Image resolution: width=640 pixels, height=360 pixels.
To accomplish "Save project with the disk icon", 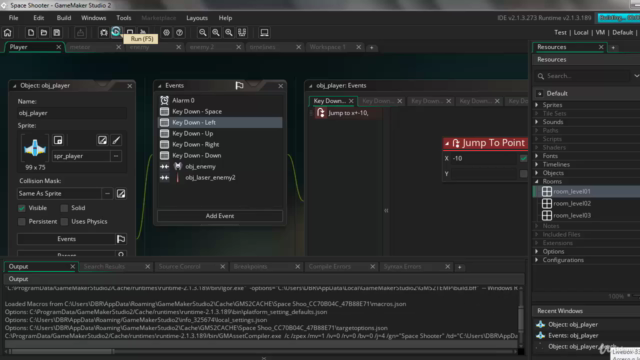I will pos(57,33).
